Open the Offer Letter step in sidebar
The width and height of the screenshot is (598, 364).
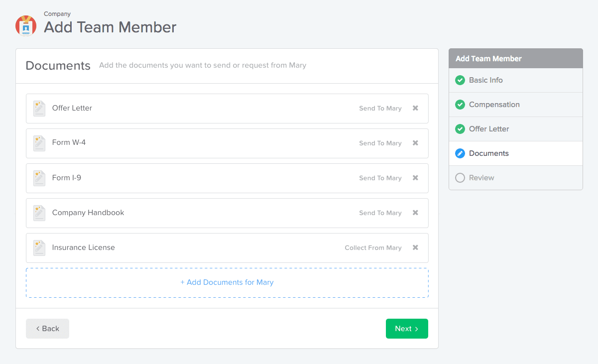tap(488, 129)
